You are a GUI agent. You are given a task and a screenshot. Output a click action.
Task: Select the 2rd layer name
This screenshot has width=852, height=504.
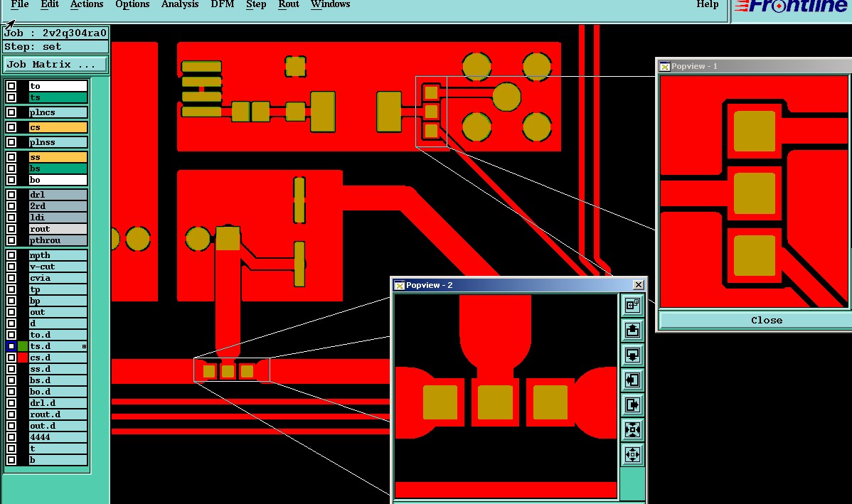(x=58, y=206)
